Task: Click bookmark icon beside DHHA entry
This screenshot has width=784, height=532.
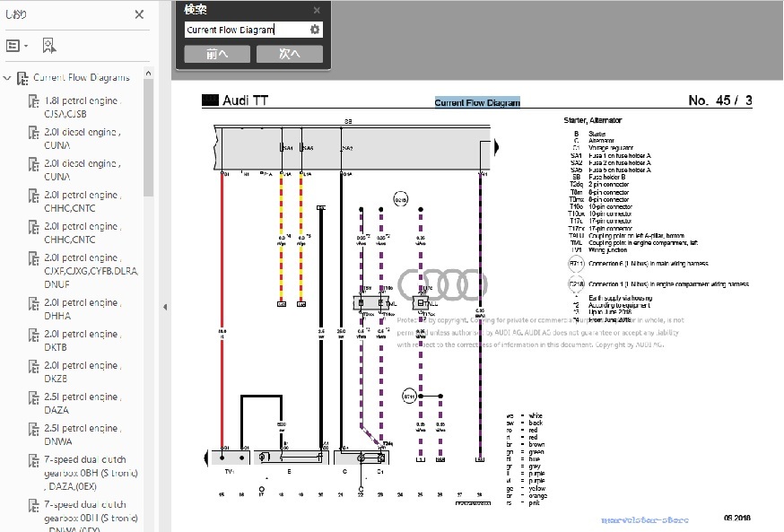Action: [33, 303]
